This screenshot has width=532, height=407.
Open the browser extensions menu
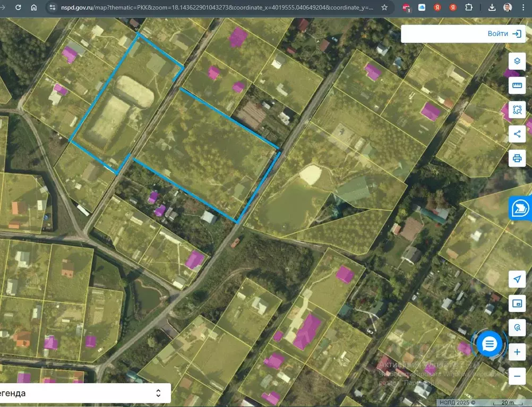click(469, 7)
